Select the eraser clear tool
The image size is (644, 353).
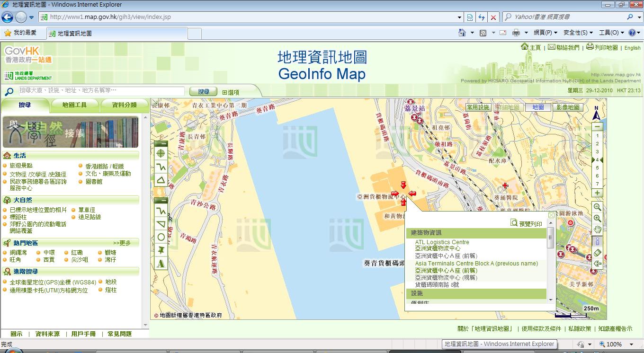tap(597, 253)
